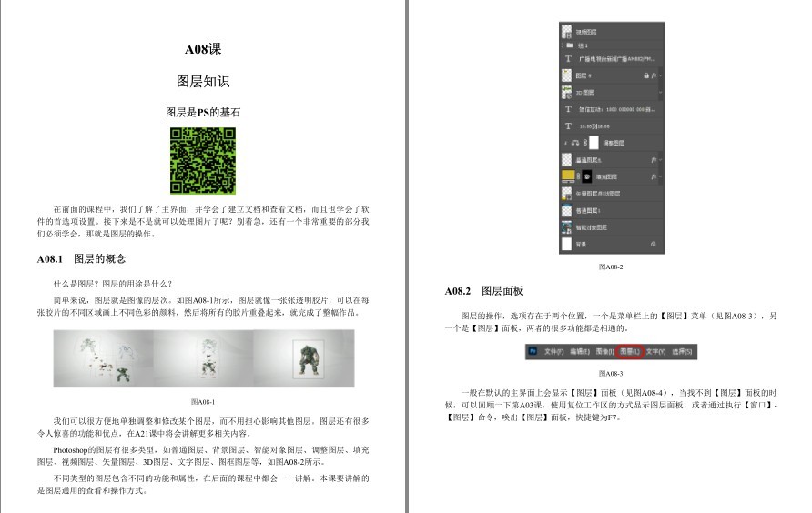Viewport: 812px width, 513px height.
Task: Click the balance-scale adjustment layer icon
Action: (x=575, y=143)
